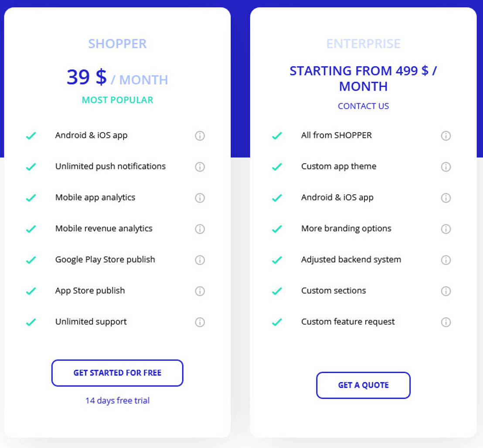Click info icon beside App Store publish

pos(200,291)
